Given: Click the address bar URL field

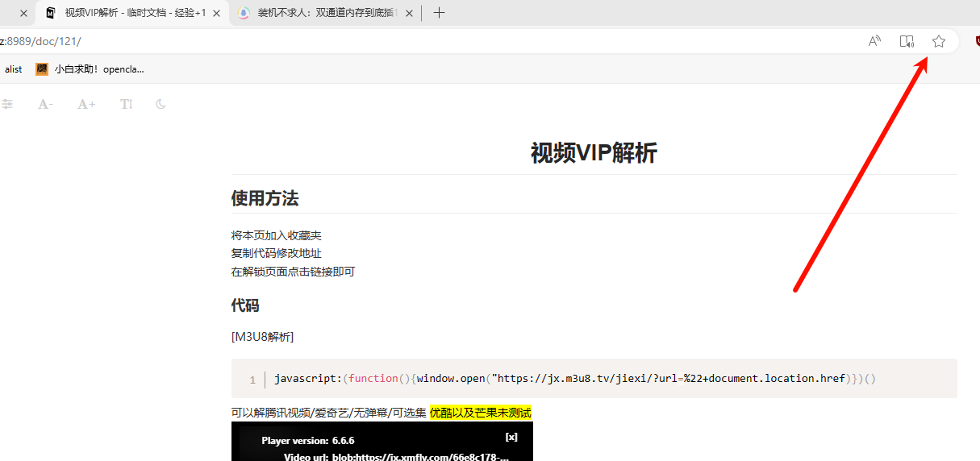Looking at the screenshot, I should tap(403, 42).
